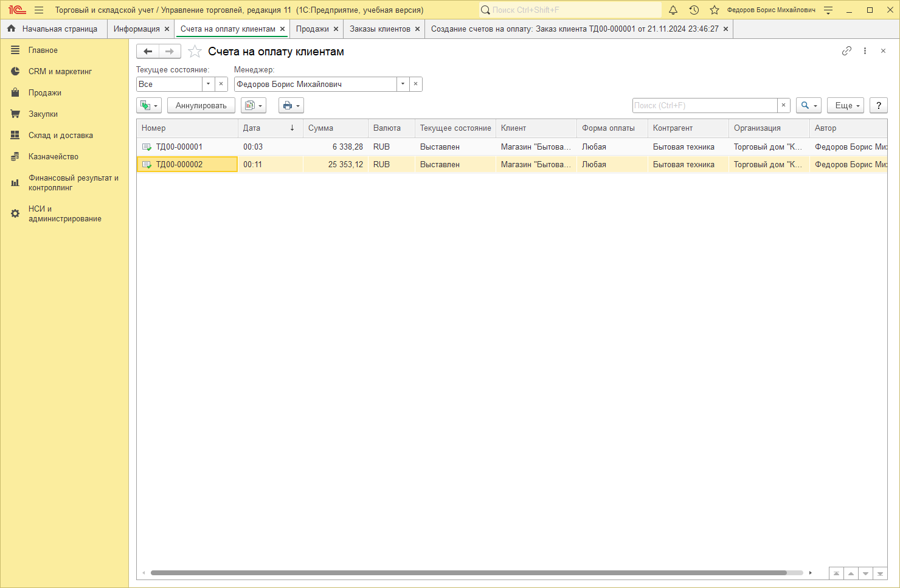This screenshot has width=900, height=588.
Task: Open help with the question mark button
Action: coord(879,105)
